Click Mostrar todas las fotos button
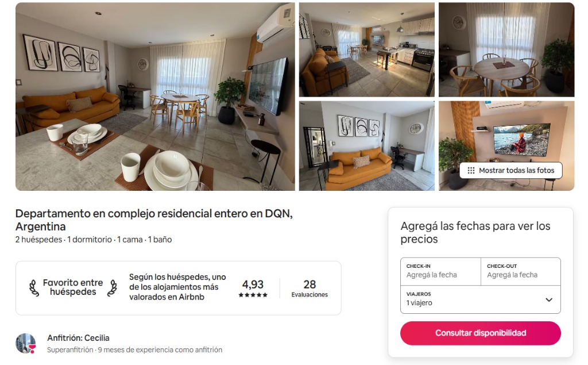588x365 pixels. coord(511,171)
